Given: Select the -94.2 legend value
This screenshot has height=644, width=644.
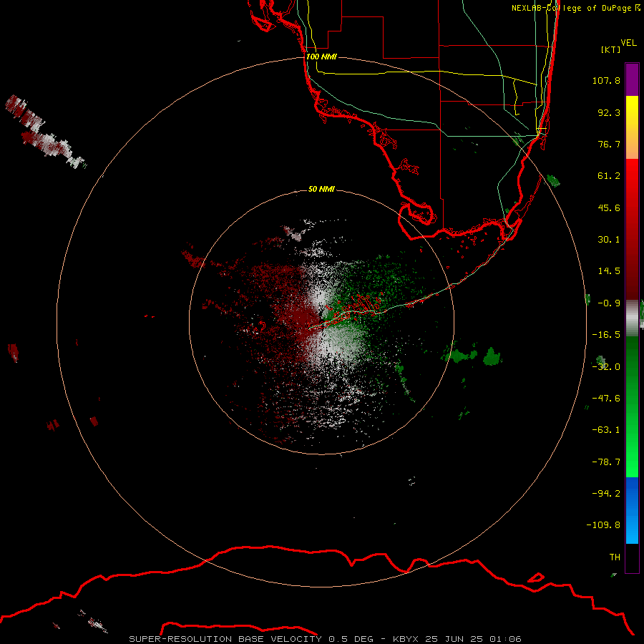Looking at the screenshot, I should [x=606, y=494].
